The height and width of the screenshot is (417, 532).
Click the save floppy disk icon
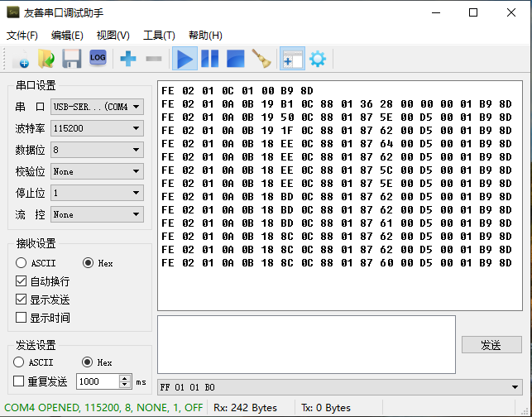(x=72, y=59)
